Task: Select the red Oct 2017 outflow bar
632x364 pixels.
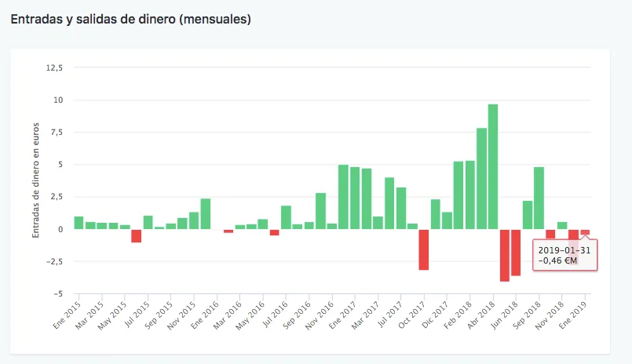Action: 423,249
